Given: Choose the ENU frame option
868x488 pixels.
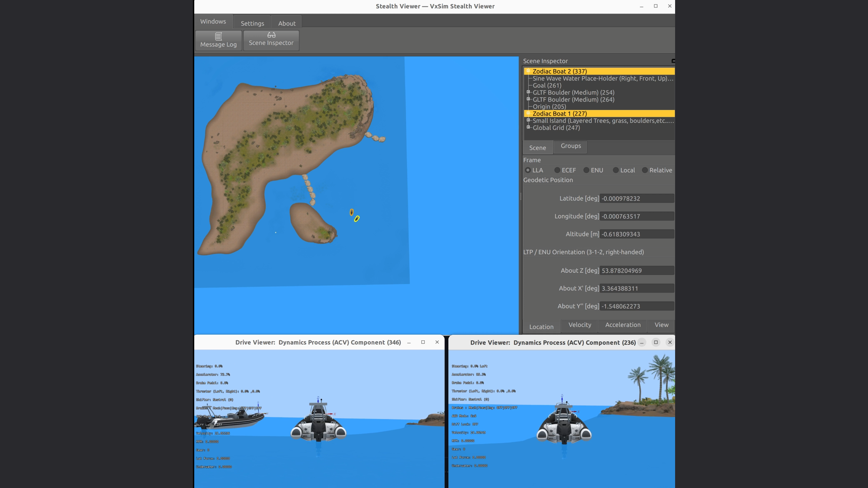Looking at the screenshot, I should pyautogui.click(x=586, y=170).
